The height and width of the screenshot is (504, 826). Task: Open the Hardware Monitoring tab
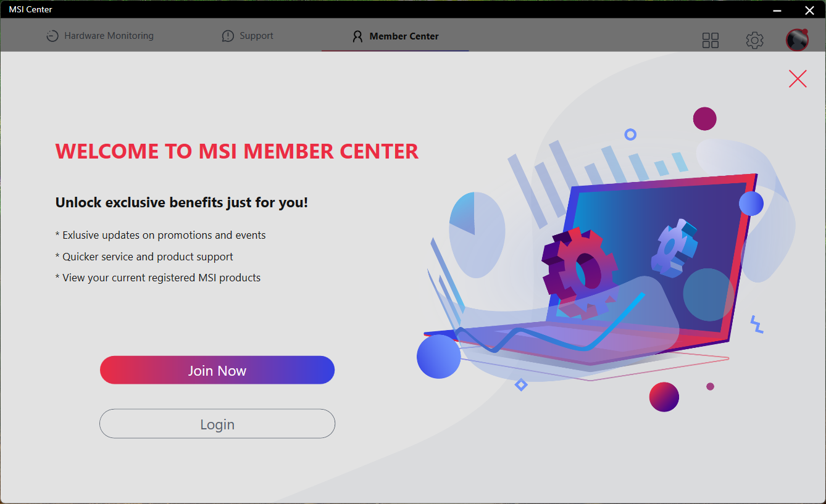tap(100, 36)
